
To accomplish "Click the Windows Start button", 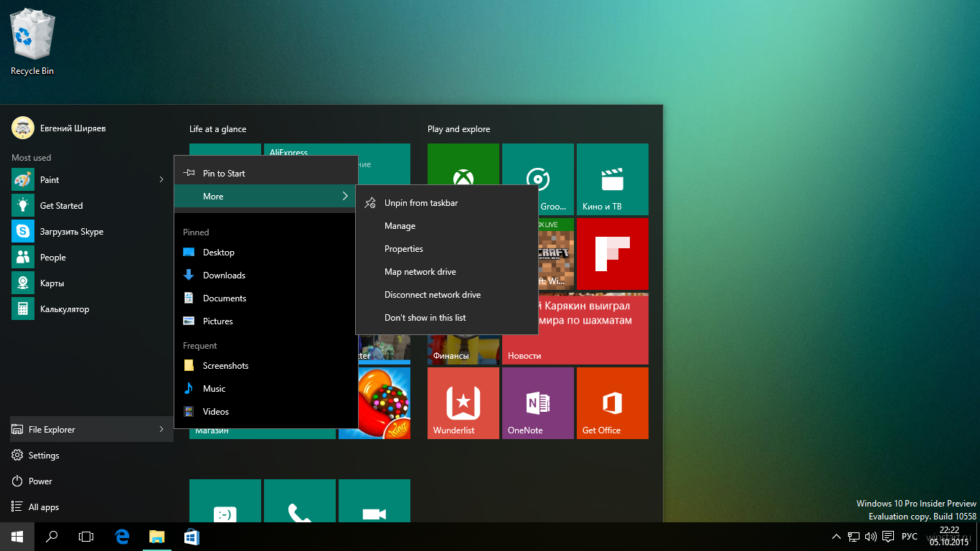I will click(17, 537).
